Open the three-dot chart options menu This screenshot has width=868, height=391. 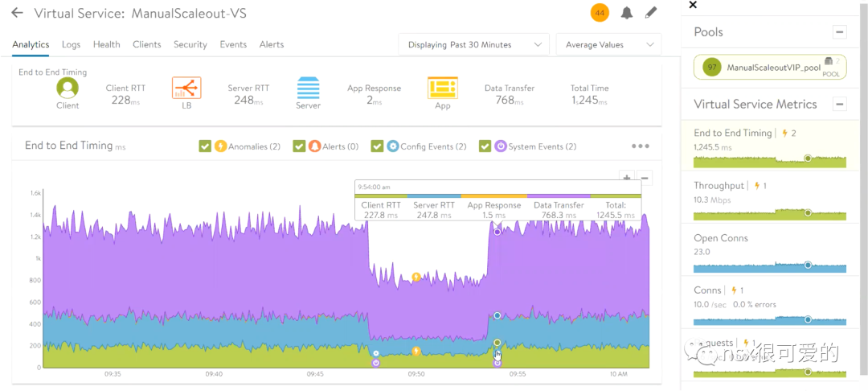click(641, 146)
